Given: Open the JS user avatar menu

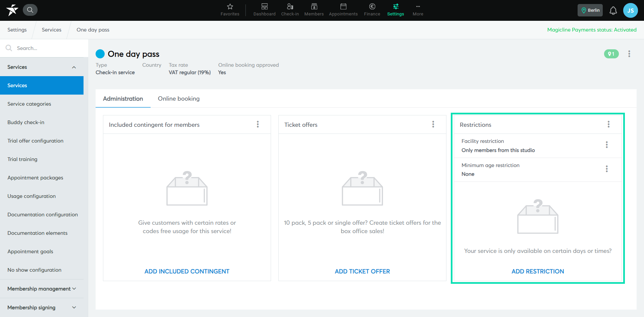Looking at the screenshot, I should pyautogui.click(x=630, y=10).
